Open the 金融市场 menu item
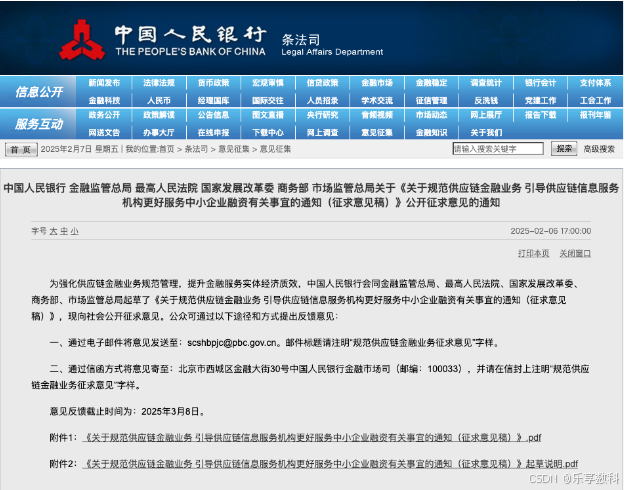The width and height of the screenshot is (625, 490). tap(377, 83)
